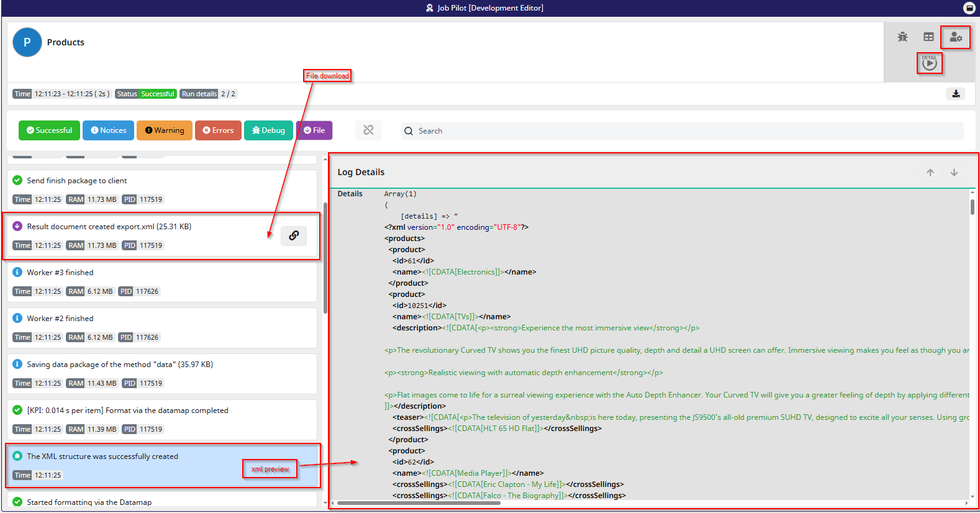The width and height of the screenshot is (980, 513).
Task: Click the broken link unlink icon
Action: pyautogui.click(x=368, y=130)
